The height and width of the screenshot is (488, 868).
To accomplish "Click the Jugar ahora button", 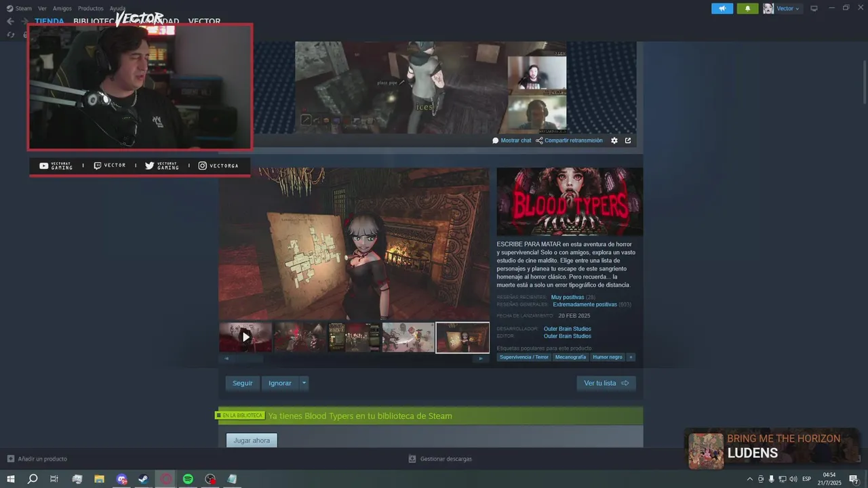I will click(x=252, y=441).
